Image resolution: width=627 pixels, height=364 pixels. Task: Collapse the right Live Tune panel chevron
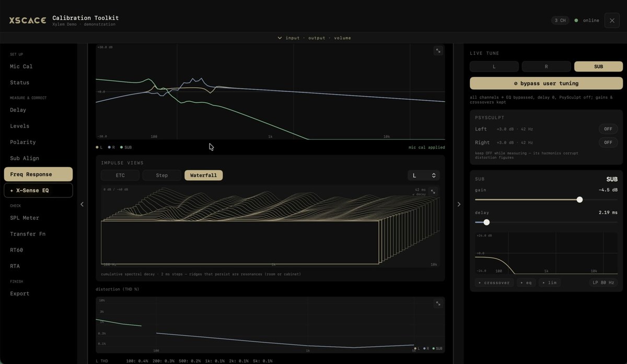click(459, 204)
